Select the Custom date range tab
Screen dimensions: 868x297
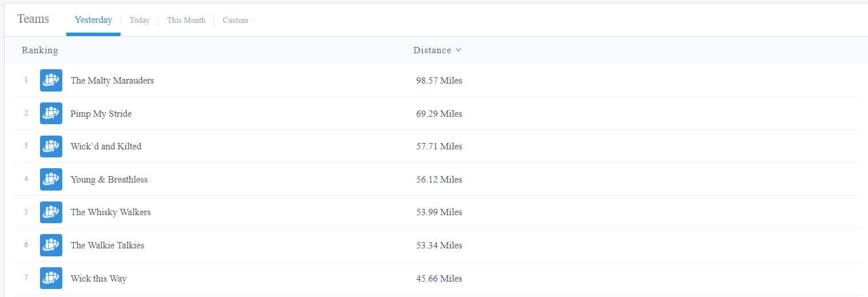click(x=235, y=21)
